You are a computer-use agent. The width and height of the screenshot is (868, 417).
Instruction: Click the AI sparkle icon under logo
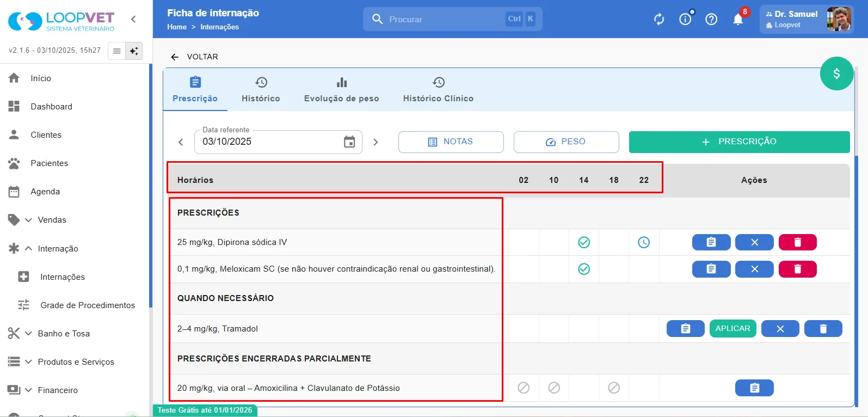tap(134, 51)
